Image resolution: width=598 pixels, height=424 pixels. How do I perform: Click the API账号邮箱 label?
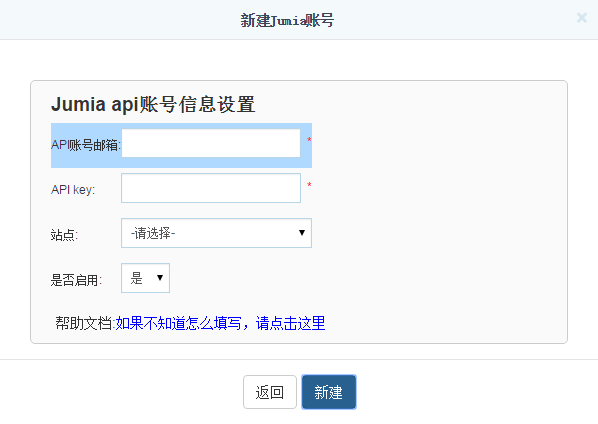(x=86, y=145)
